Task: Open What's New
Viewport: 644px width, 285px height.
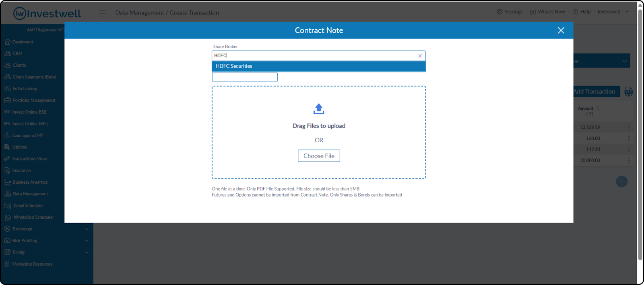Action: pos(547,12)
